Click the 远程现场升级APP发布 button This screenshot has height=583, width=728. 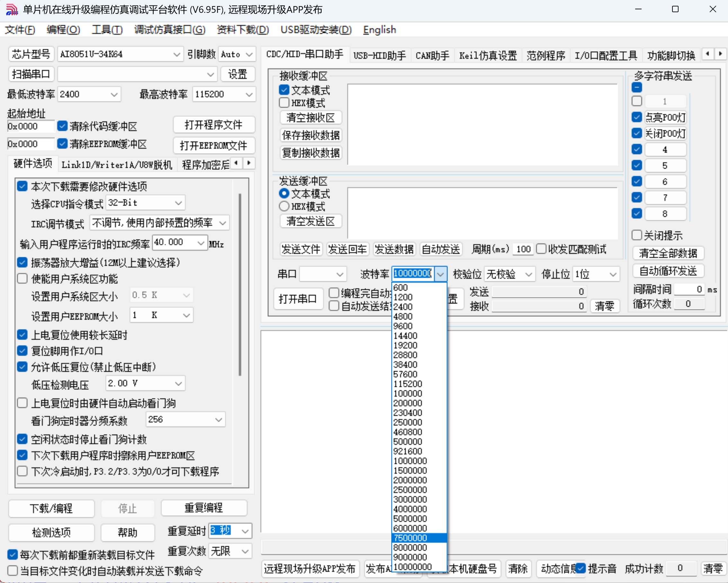click(310, 569)
